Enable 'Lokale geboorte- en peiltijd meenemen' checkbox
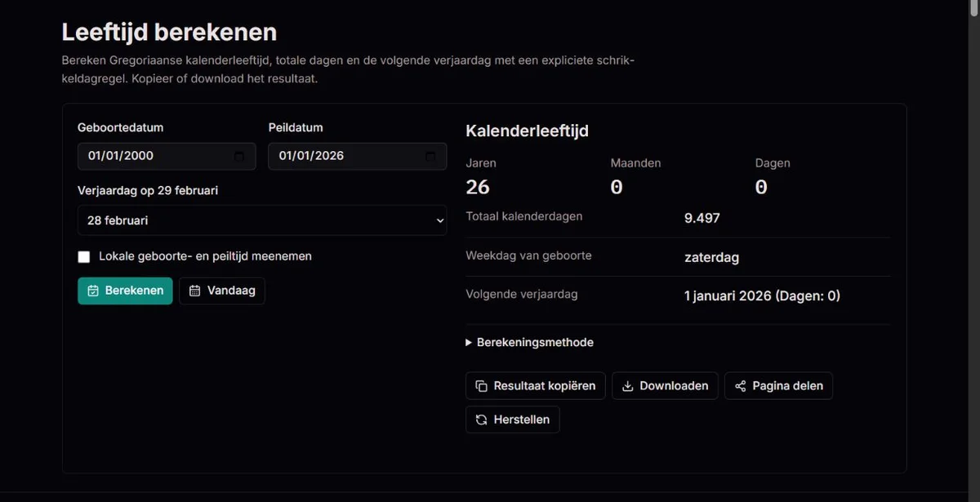This screenshot has width=980, height=502. coord(83,256)
